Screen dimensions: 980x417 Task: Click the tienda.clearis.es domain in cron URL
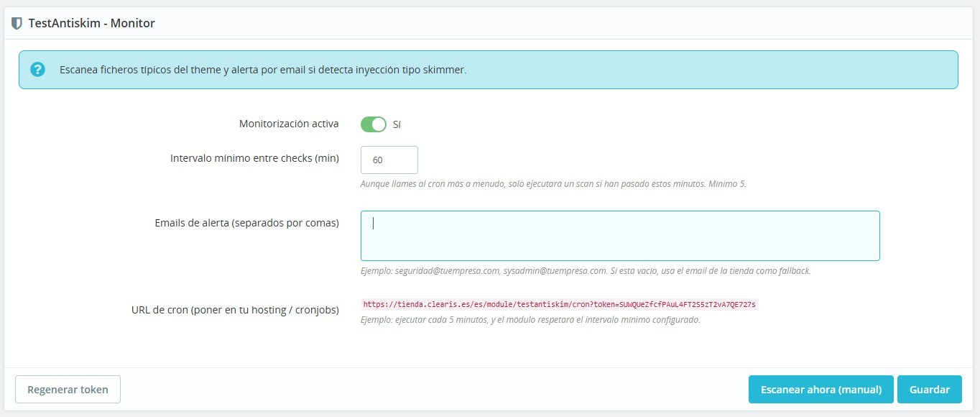tap(424, 304)
